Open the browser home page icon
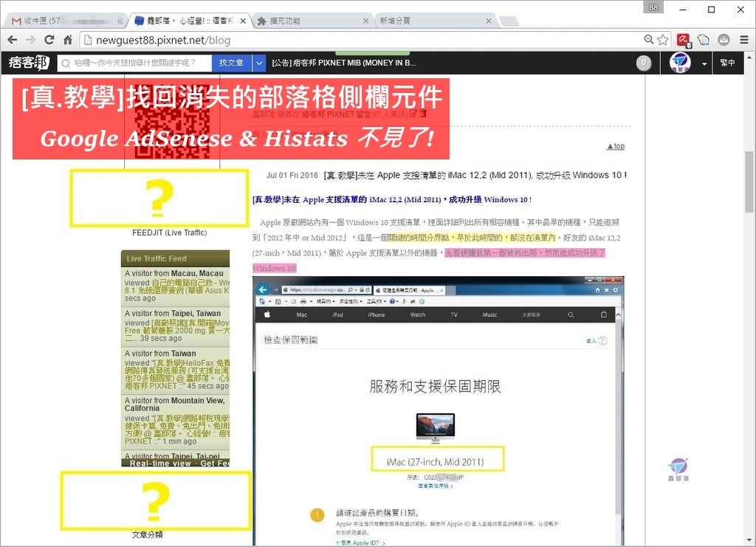This screenshot has width=756, height=547. click(67, 40)
